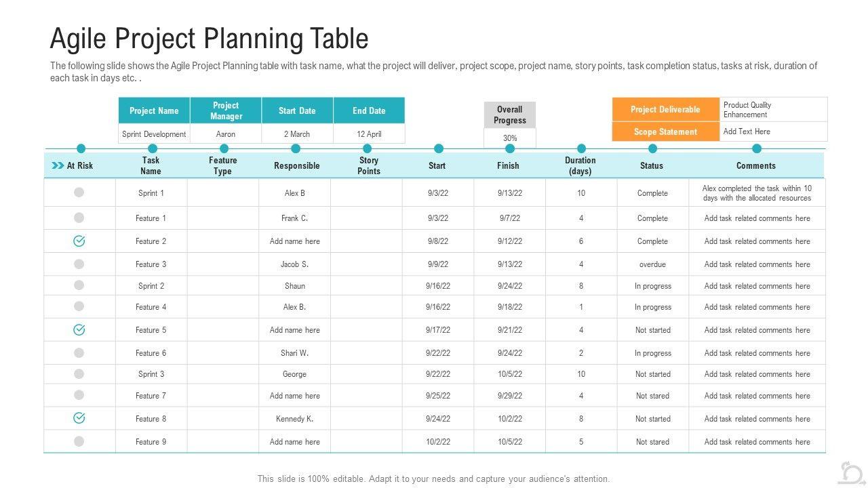Select the Duration (days) column header
Viewport: 868px width, 488px height.
pyautogui.click(x=580, y=165)
